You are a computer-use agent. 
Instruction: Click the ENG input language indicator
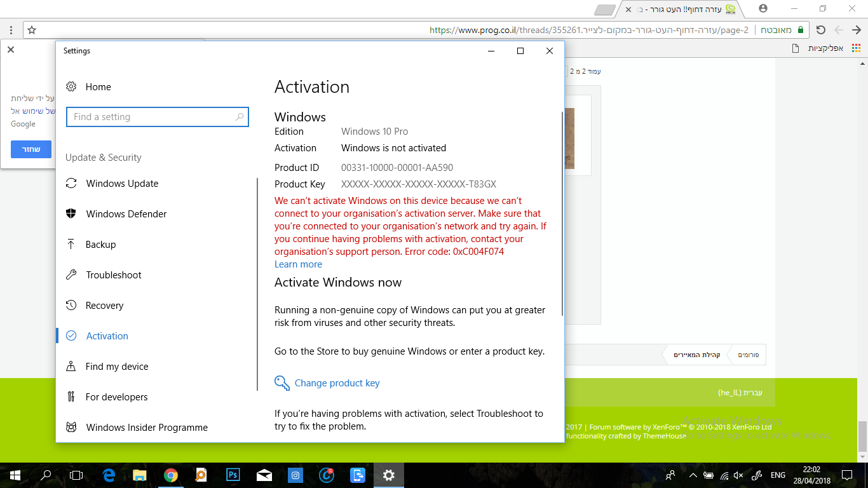tap(778, 475)
